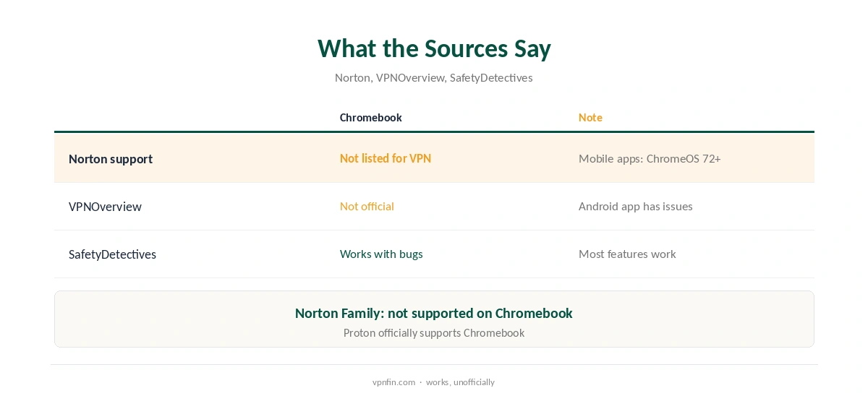Click the Chromebook column header
The image size is (868, 396).
pyautogui.click(x=371, y=117)
